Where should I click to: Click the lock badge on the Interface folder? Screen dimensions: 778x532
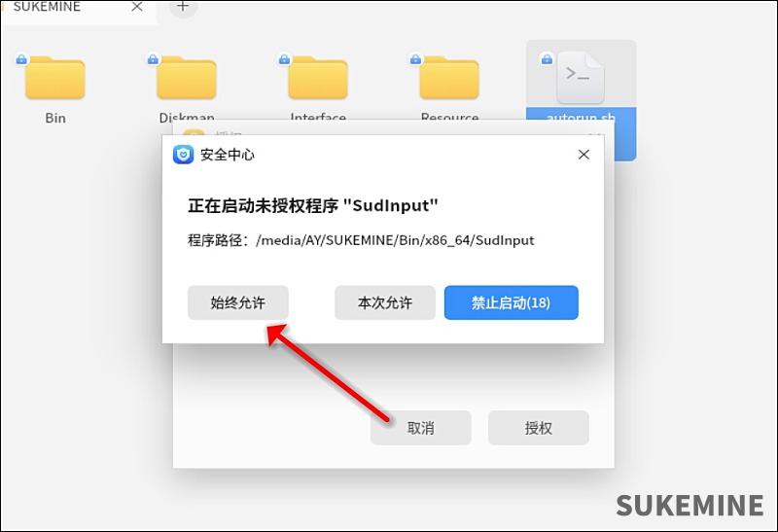pos(284,59)
